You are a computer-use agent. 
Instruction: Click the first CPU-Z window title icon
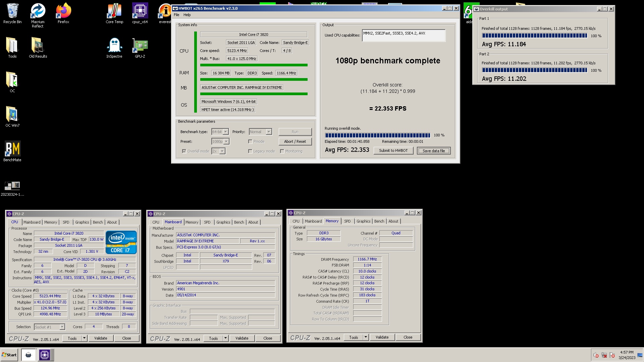click(9, 214)
